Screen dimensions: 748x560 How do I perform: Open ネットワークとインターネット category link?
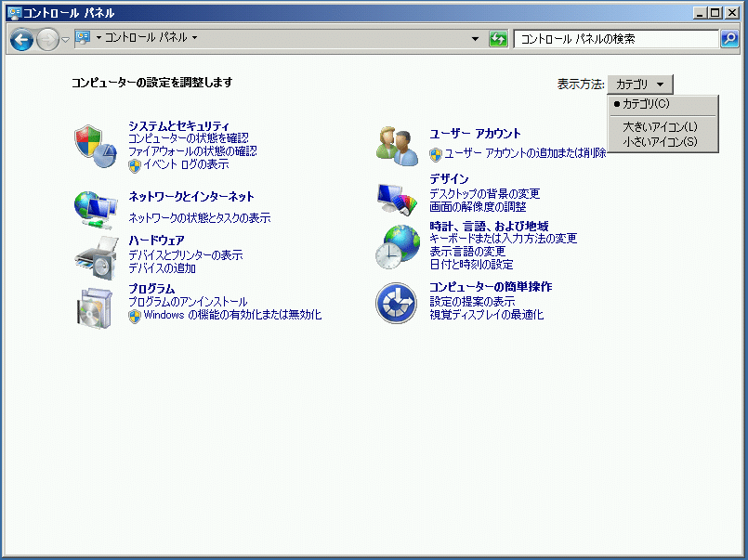coord(191,196)
